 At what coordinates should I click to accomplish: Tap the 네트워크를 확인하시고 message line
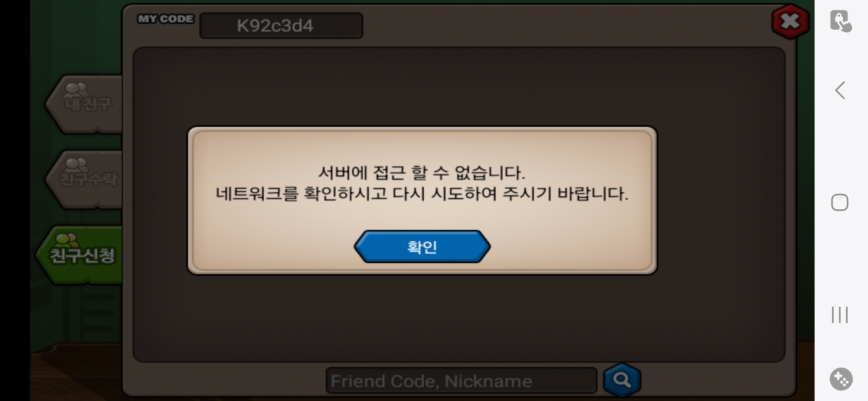click(x=422, y=194)
